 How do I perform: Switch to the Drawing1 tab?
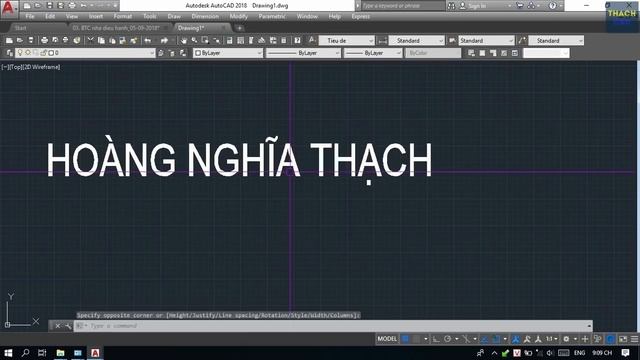click(191, 28)
